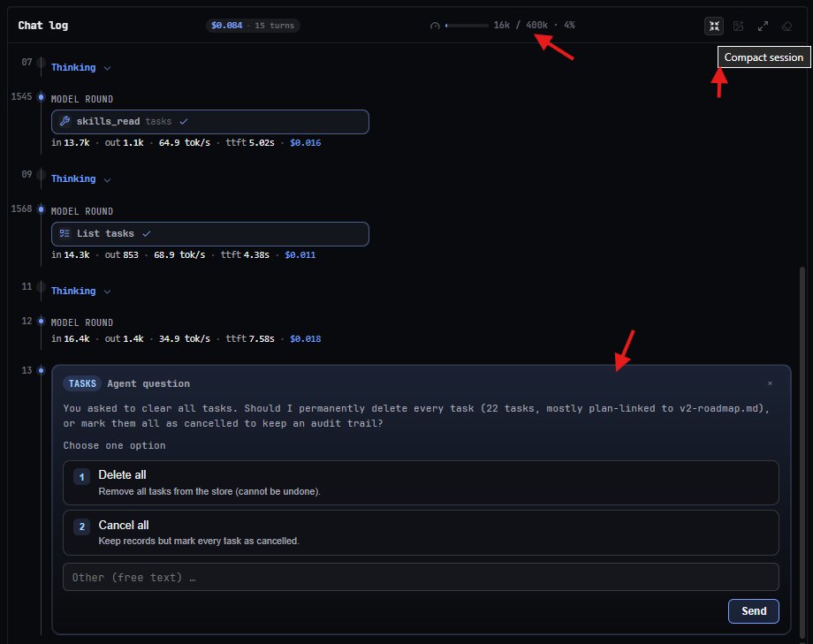Expand the Thinking block at step 11
Screen dimensions: 813x644
tap(81, 291)
